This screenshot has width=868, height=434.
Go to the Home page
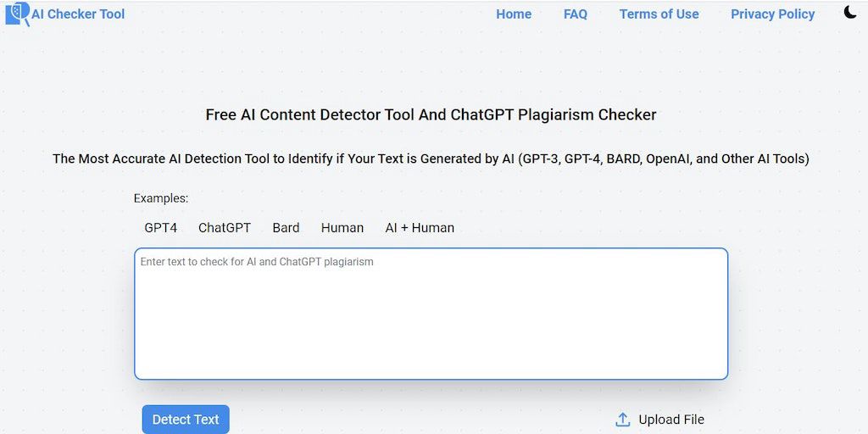pyautogui.click(x=514, y=14)
